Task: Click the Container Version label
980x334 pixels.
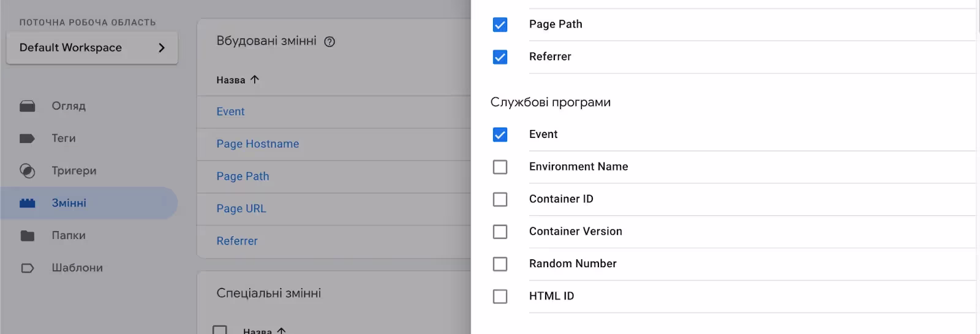Action: [x=576, y=232]
